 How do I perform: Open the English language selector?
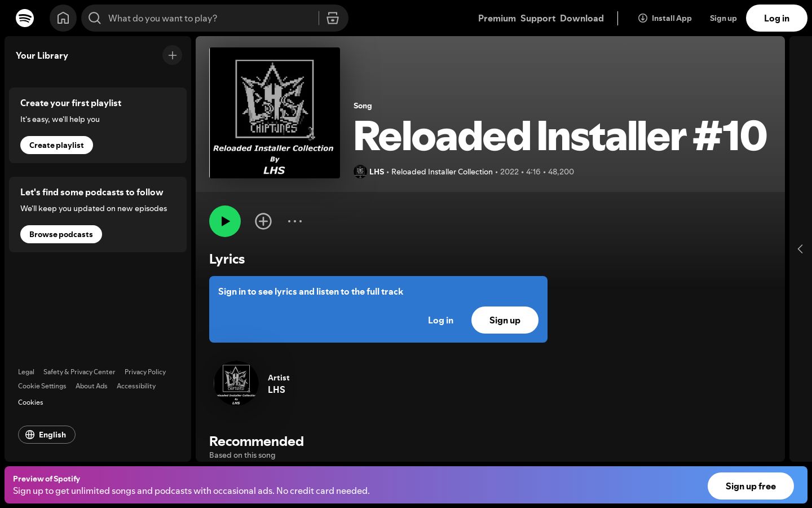point(47,435)
